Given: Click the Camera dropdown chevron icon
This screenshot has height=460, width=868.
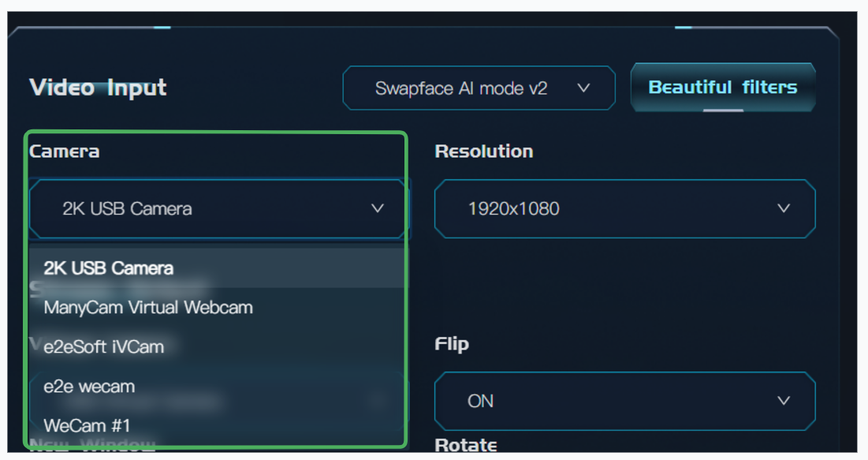Looking at the screenshot, I should click(x=377, y=208).
